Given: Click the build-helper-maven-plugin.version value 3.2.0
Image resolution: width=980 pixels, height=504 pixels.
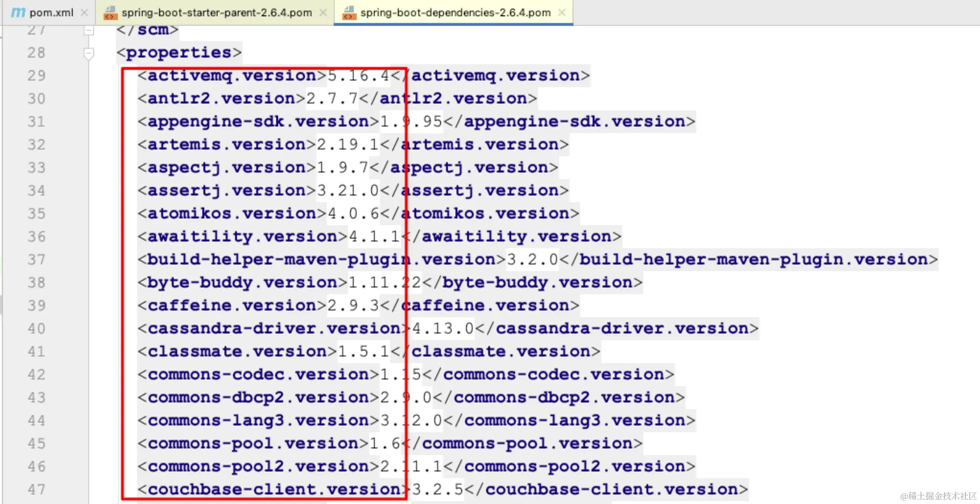Looking at the screenshot, I should tap(533, 260).
